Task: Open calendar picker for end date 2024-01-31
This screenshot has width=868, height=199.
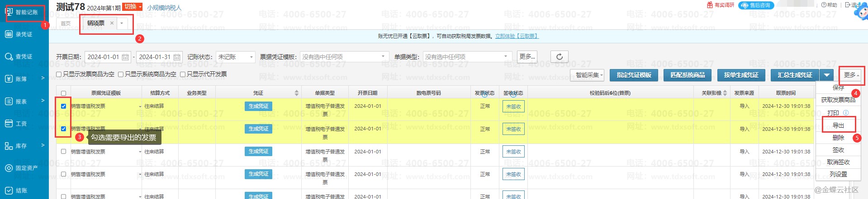Action: pyautogui.click(x=177, y=57)
